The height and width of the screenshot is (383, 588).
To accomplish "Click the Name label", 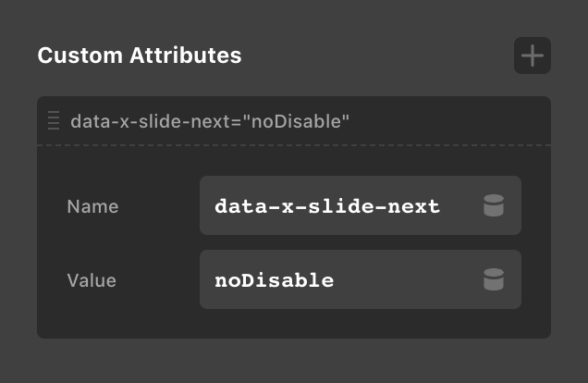I will coord(92,206).
